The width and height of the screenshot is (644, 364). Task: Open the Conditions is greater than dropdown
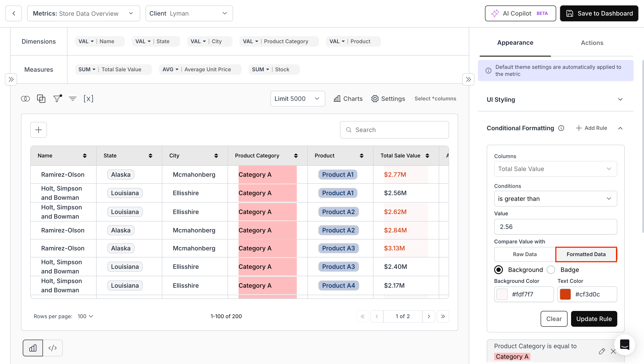point(556,199)
